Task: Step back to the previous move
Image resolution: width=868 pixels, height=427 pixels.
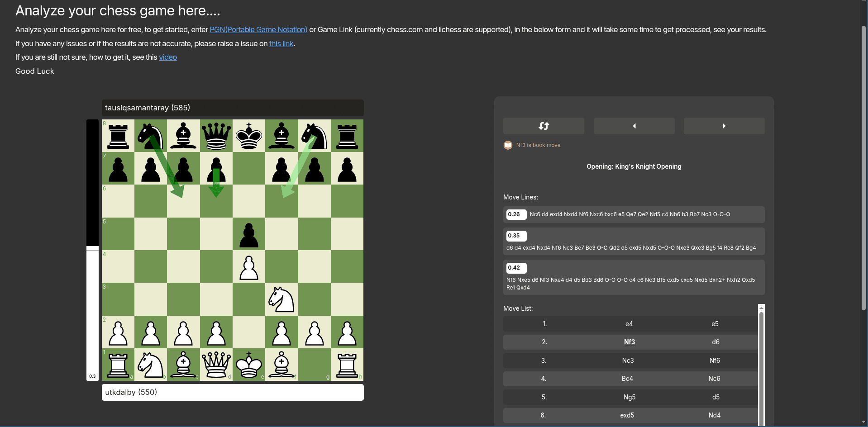Action: tap(634, 126)
